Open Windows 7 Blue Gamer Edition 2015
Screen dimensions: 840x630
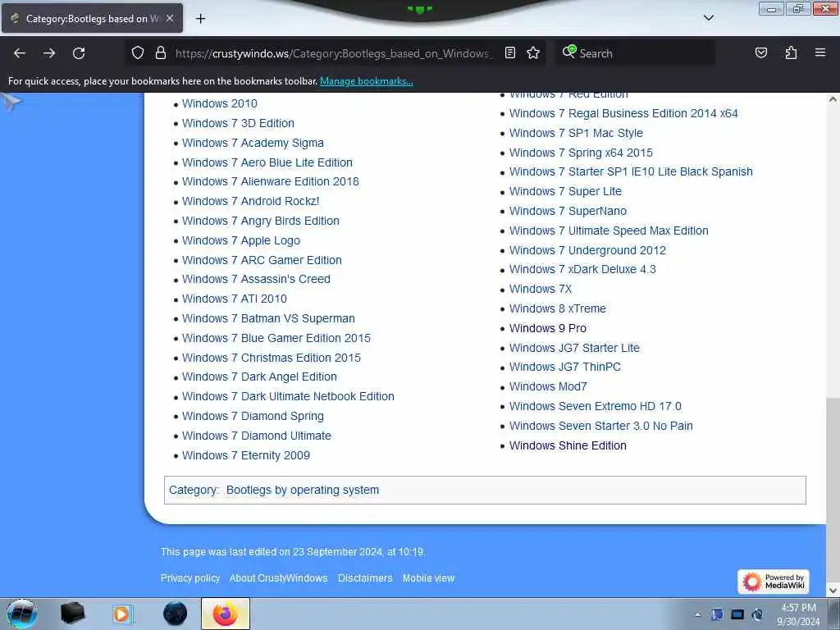click(276, 338)
